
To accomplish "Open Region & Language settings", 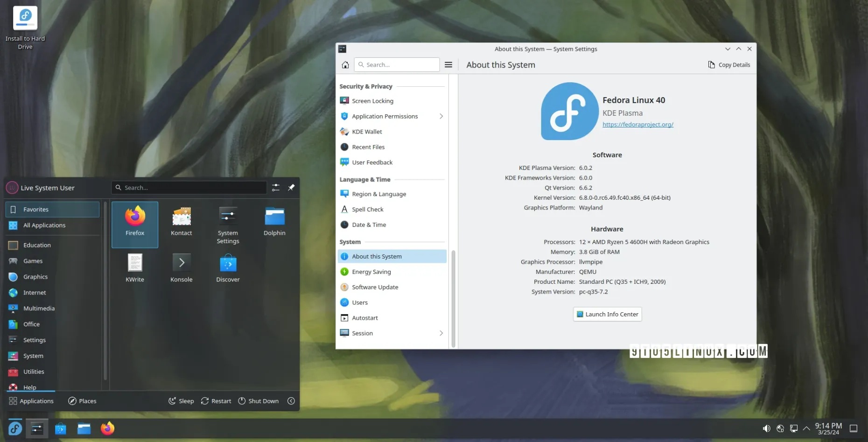I will tap(392, 194).
